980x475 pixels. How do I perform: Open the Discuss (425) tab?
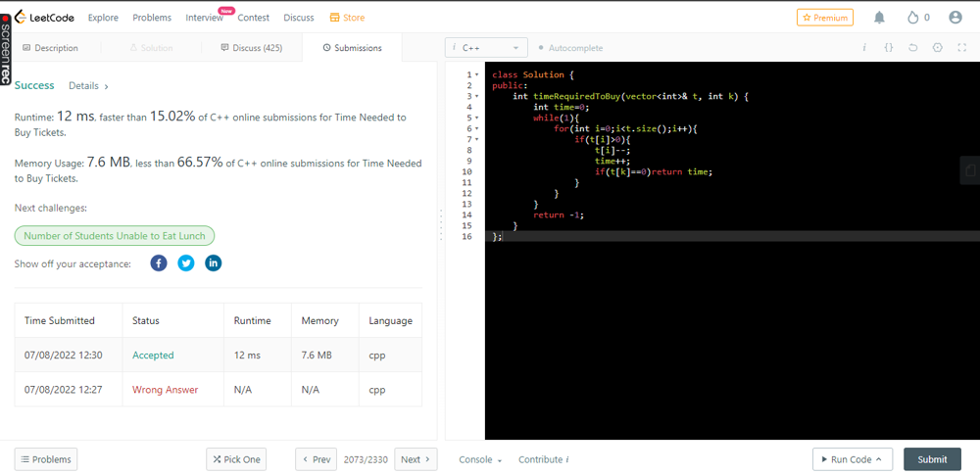coord(251,47)
